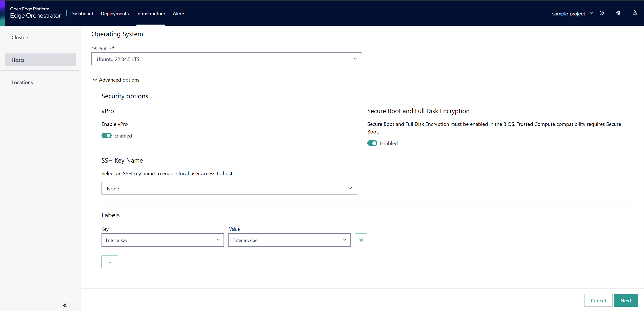This screenshot has height=312, width=644.
Task: Collapse sidebar with double chevron icon
Action: point(65,305)
